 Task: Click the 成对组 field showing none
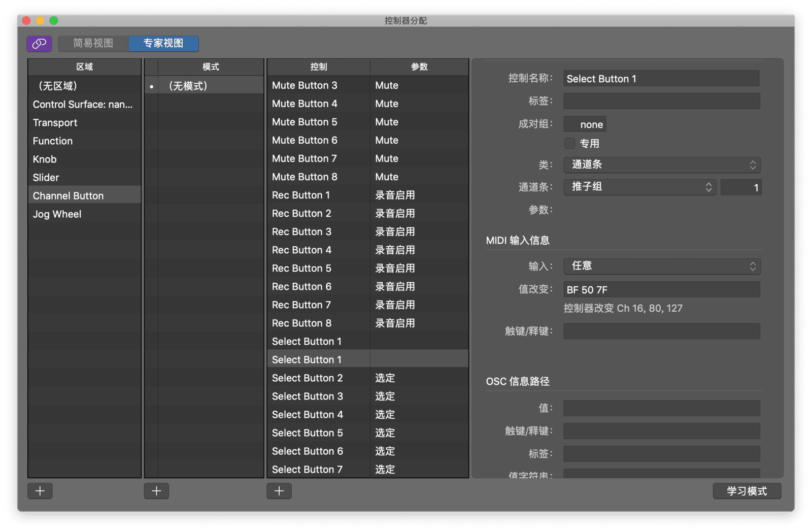(x=585, y=124)
